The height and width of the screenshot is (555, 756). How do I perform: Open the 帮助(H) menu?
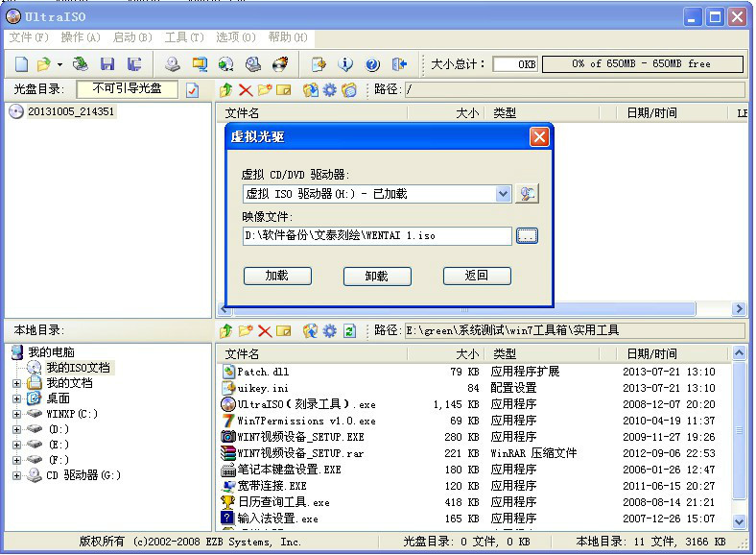[x=288, y=37]
